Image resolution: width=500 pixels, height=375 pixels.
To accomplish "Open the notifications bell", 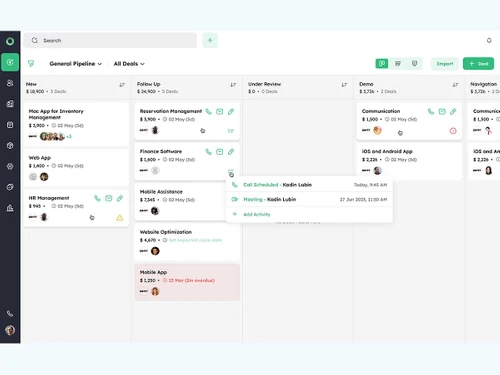I will pyautogui.click(x=489, y=40).
